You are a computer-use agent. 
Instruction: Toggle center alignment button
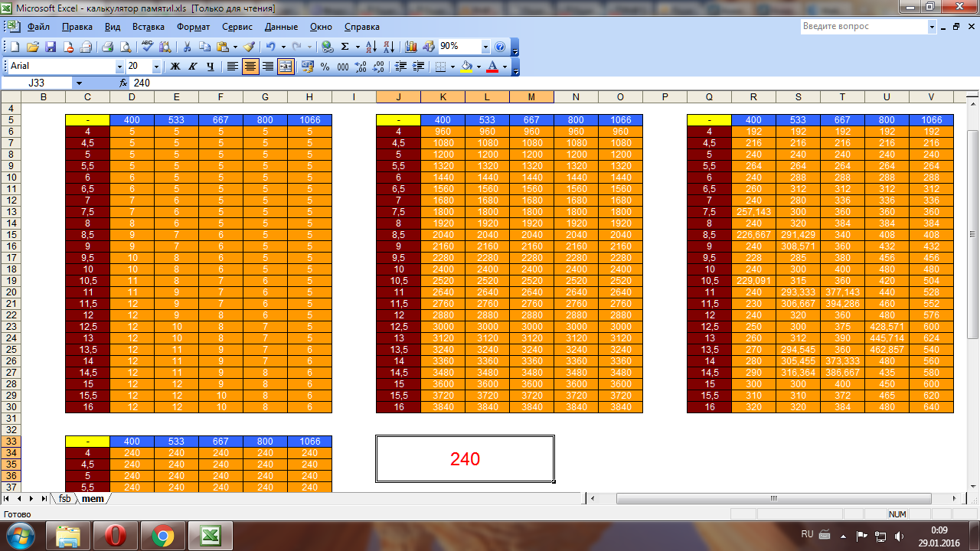250,67
